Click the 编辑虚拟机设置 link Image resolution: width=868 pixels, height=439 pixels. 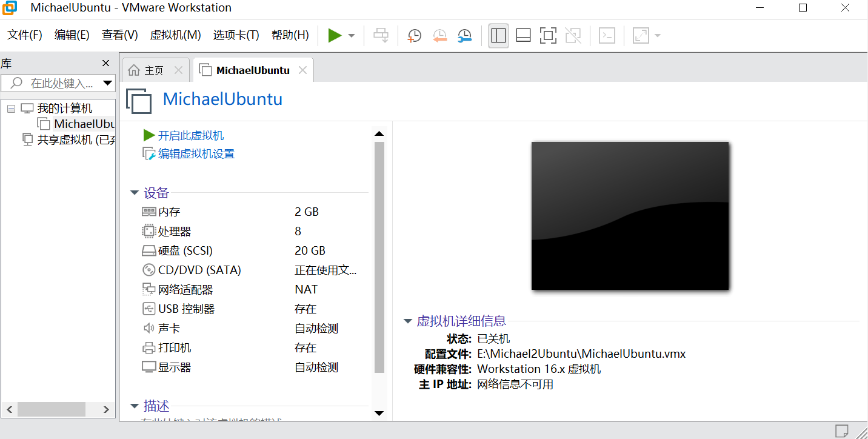coord(196,154)
